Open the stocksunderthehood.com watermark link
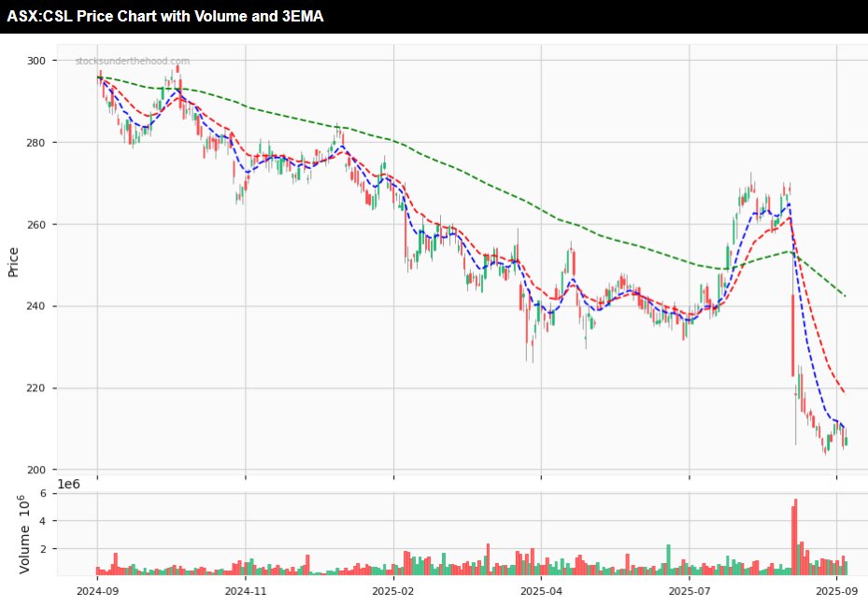This screenshot has height=606, width=868. point(132,61)
